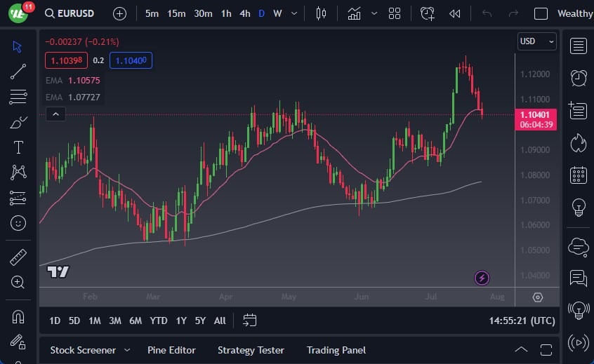The height and width of the screenshot is (364, 594).
Task: Select the 4h timeframe button
Action: pyautogui.click(x=244, y=13)
